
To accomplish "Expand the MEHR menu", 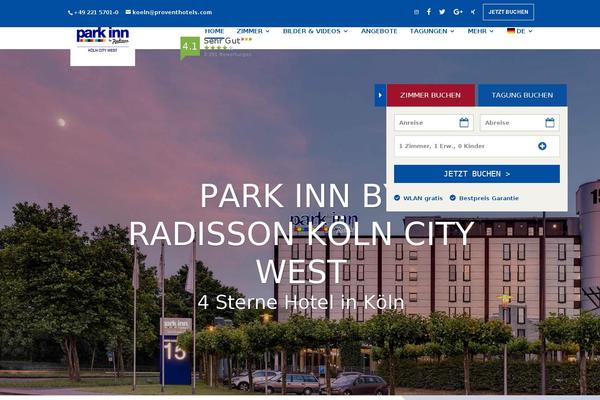I will pyautogui.click(x=481, y=31).
